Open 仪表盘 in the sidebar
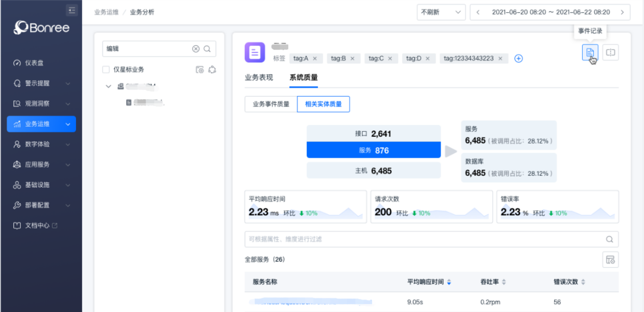Viewport: 644px width, 312px height. pyautogui.click(x=34, y=63)
